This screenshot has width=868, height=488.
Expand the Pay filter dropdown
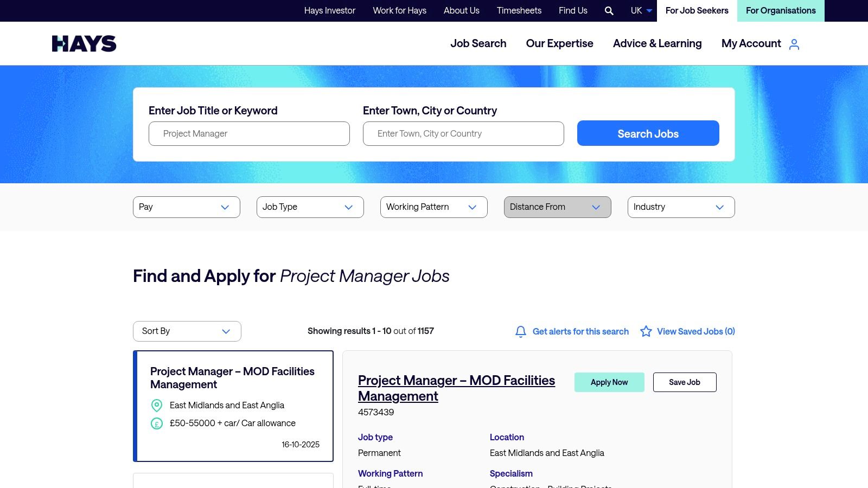point(187,207)
